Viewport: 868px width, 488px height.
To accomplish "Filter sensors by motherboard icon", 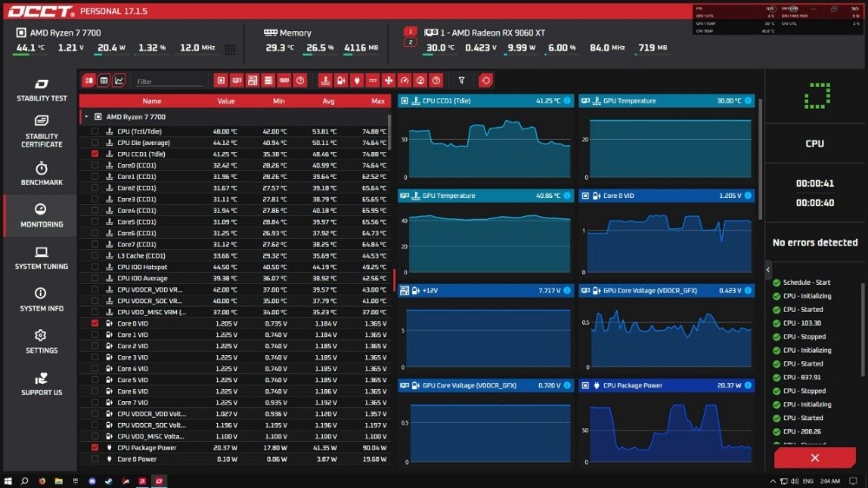I will tap(253, 81).
